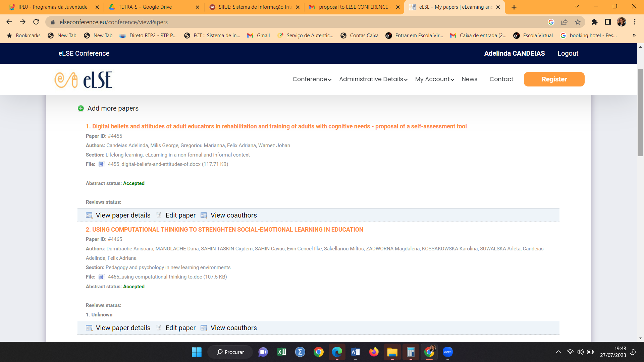Click the View coauthors icon for paper 2
Screen dimensions: 644x362
pyautogui.click(x=204, y=328)
